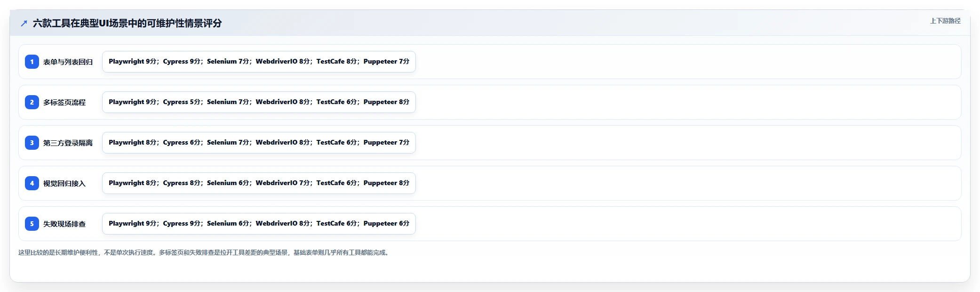The height and width of the screenshot is (292, 980).
Task: Click the scores box with Cypress 5分
Action: click(259, 102)
